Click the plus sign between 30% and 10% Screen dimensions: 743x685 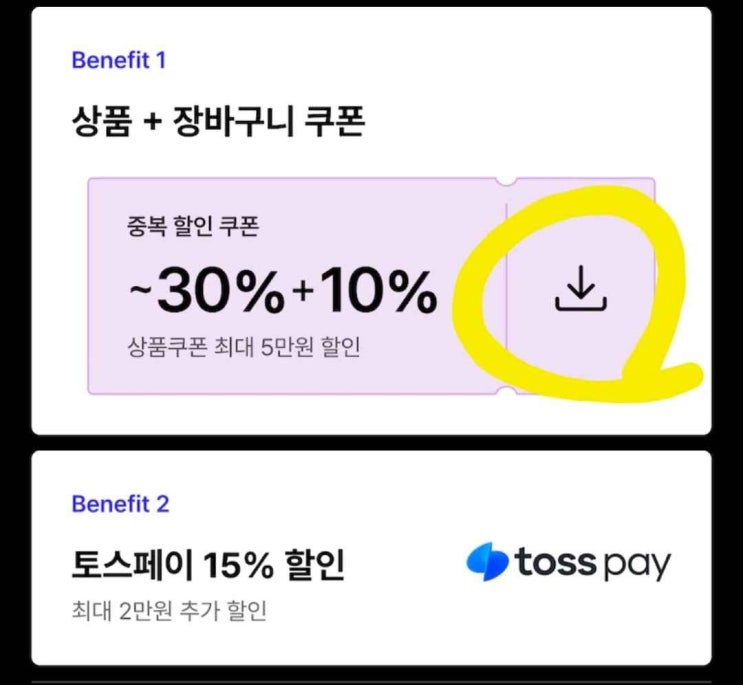coord(303,292)
